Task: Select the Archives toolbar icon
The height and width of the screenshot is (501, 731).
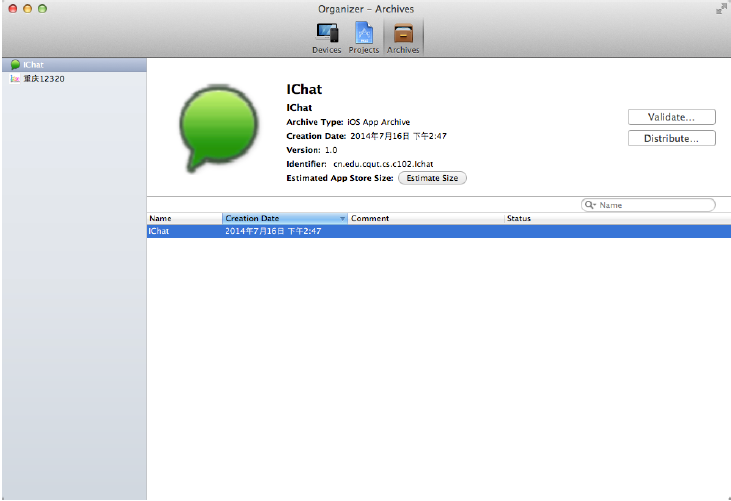Action: (403, 36)
